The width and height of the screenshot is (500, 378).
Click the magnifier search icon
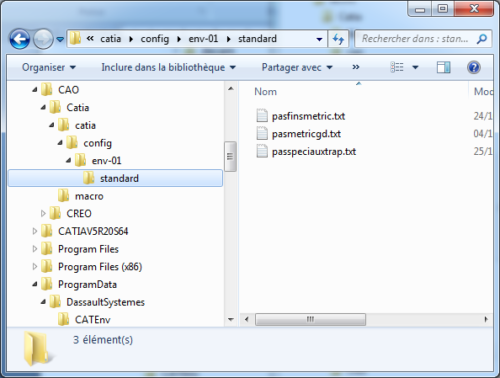pyautogui.click(x=482, y=39)
